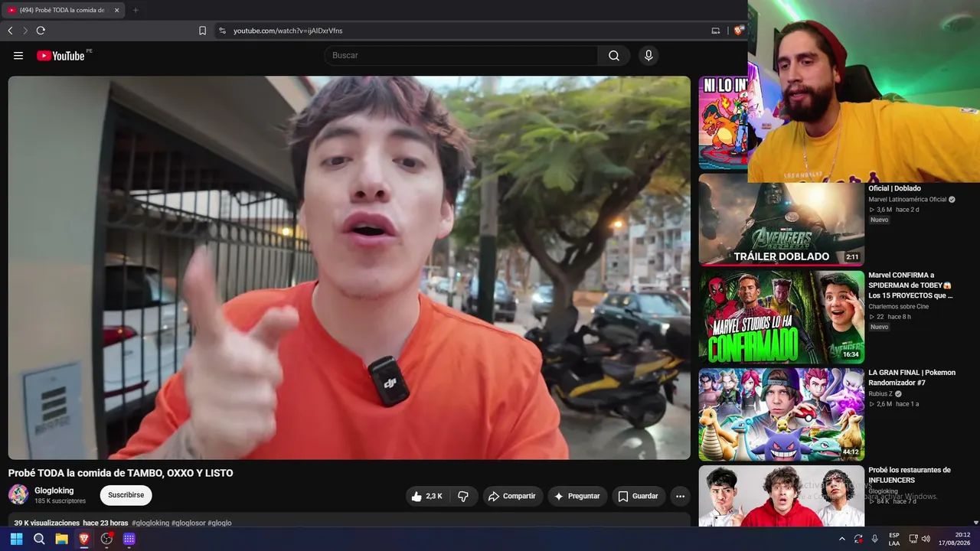Open the Marvel Latinoamérica Oficial channel
Viewport: 980px width, 551px height.
click(907, 199)
